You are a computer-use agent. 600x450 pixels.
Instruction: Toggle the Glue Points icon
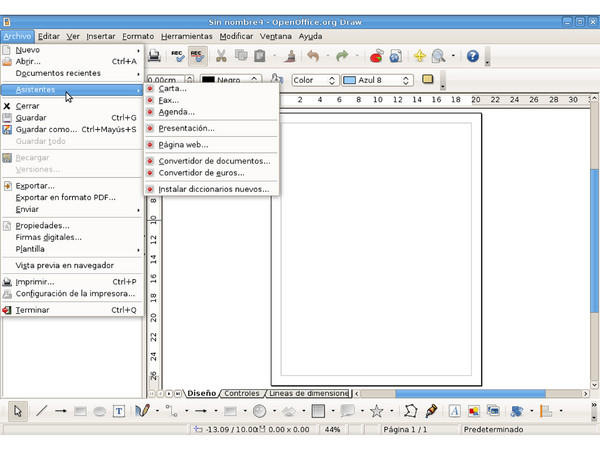click(x=431, y=411)
